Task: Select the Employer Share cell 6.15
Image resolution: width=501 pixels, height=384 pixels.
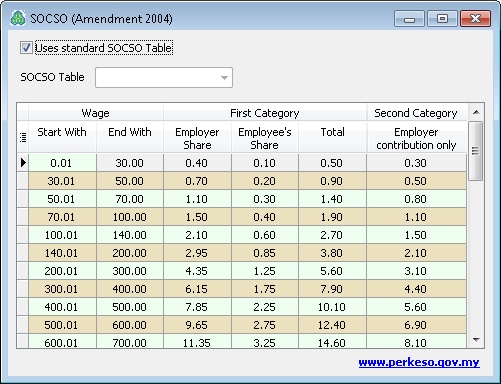Action: 197,289
